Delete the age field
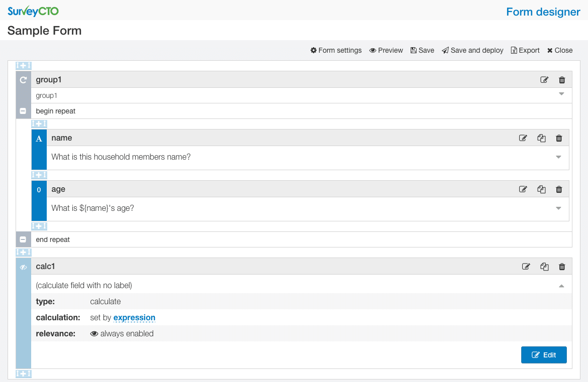Viewport: 588px width, 382px height. click(559, 190)
